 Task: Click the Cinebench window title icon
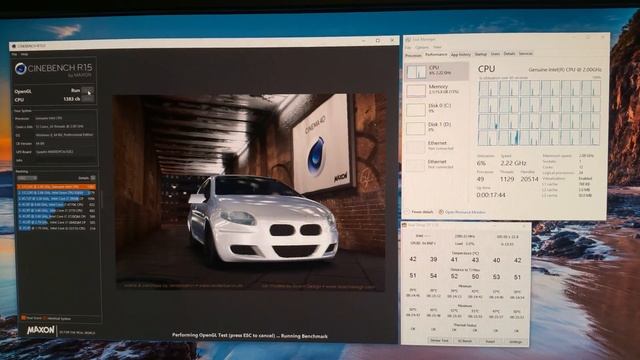[x=13, y=46]
